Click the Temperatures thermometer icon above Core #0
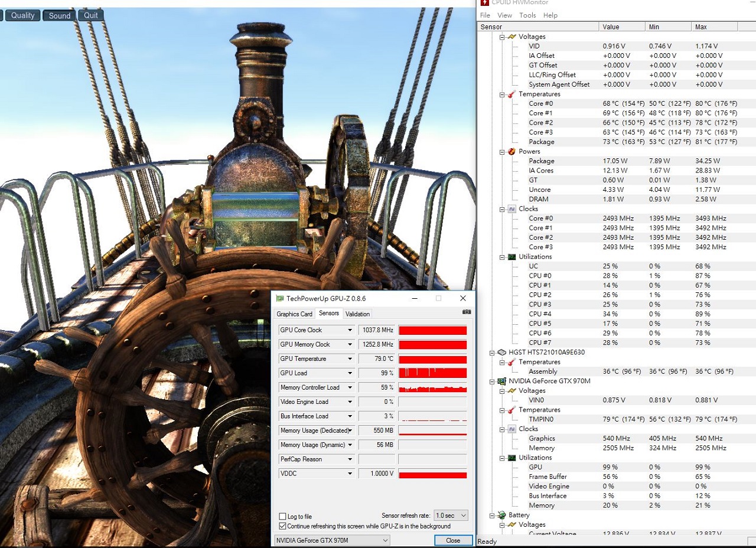 (511, 94)
